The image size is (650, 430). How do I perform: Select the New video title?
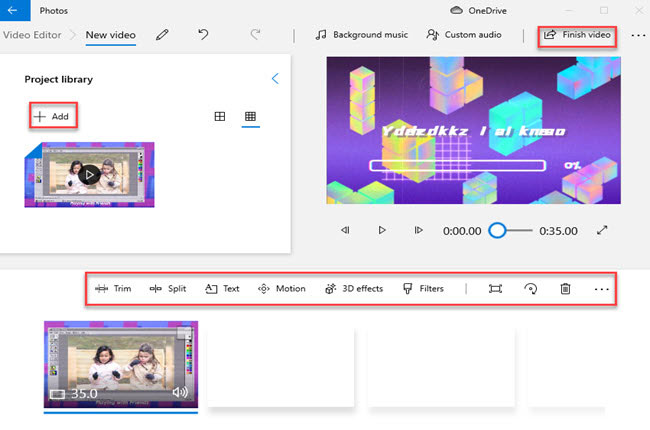point(111,35)
